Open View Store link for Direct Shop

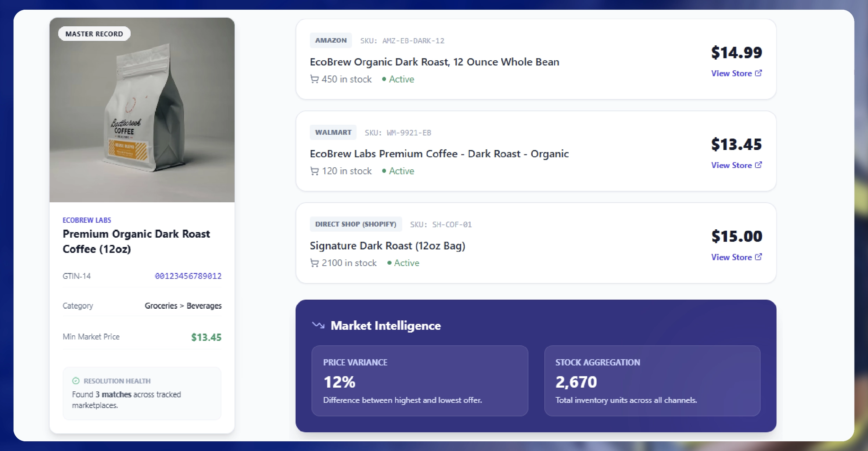click(x=731, y=257)
